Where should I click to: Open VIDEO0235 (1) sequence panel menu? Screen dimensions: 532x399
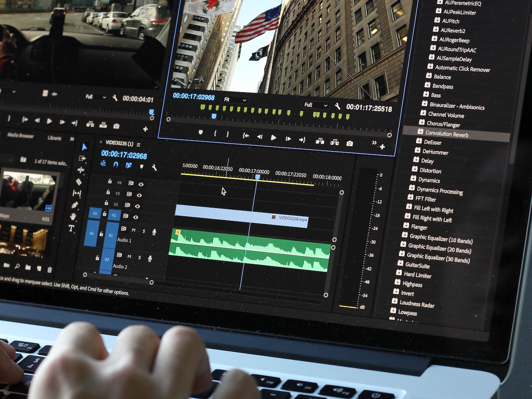138,144
